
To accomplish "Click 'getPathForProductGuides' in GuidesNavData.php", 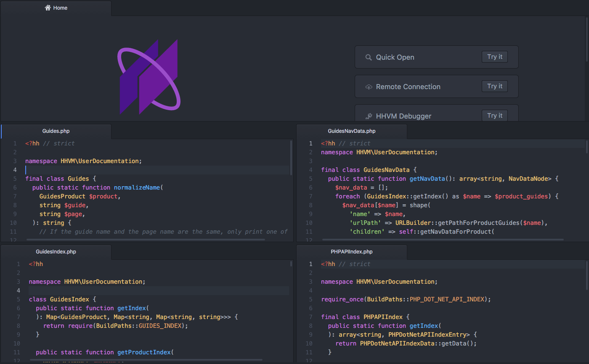I will [477, 223].
